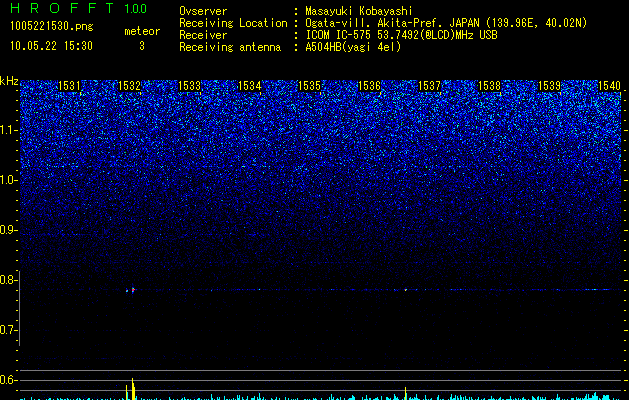Image resolution: width=629 pixels, height=400 pixels.
Task: Click the 1531 time marker
Action: click(x=69, y=86)
